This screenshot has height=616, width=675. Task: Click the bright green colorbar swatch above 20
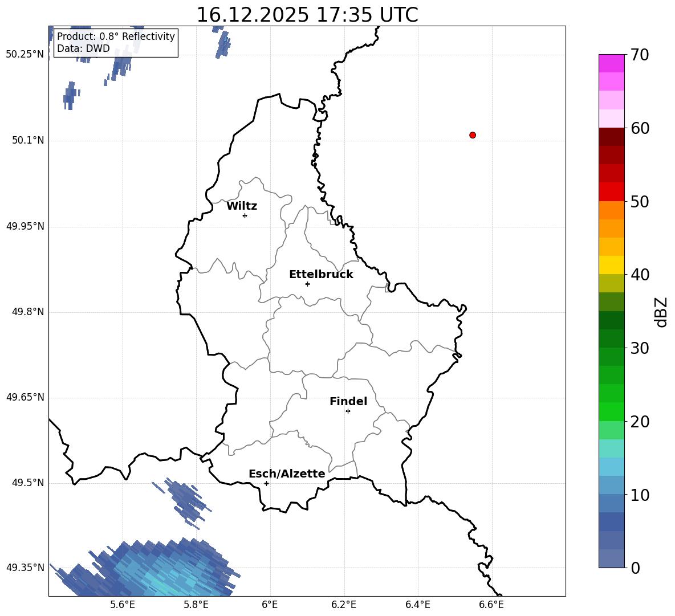point(611,411)
